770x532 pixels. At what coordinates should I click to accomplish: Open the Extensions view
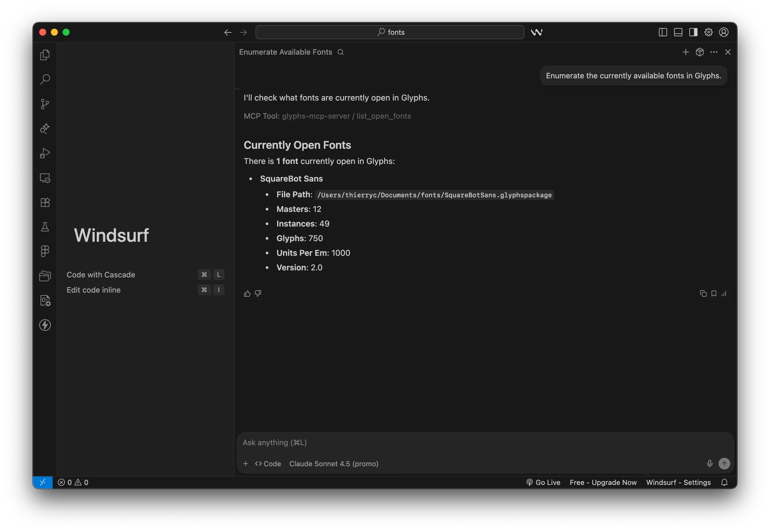point(45,202)
